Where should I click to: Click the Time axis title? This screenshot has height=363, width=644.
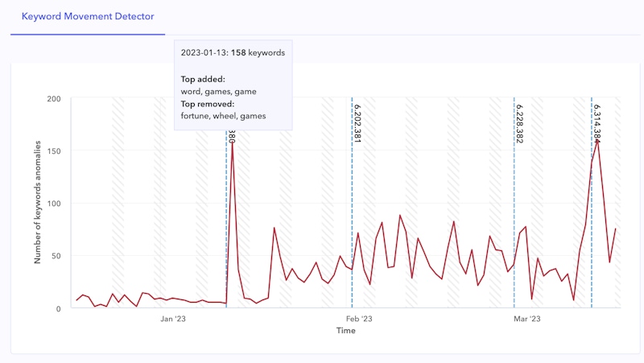(346, 331)
